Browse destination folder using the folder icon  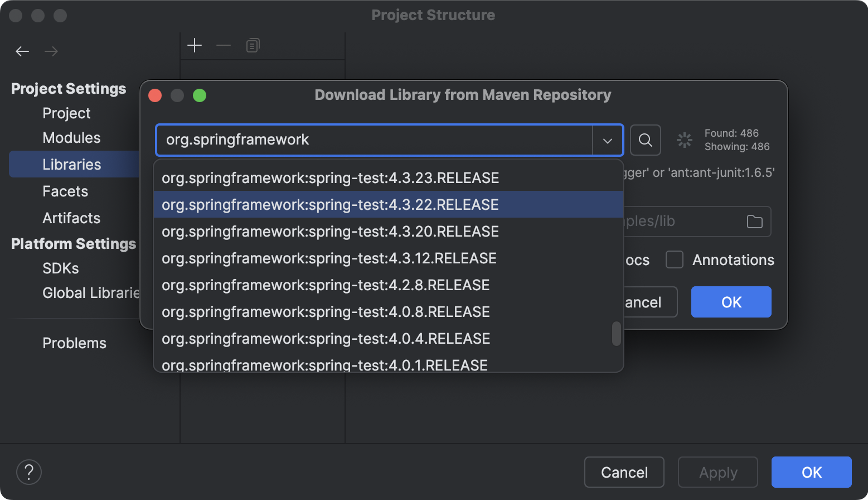755,222
